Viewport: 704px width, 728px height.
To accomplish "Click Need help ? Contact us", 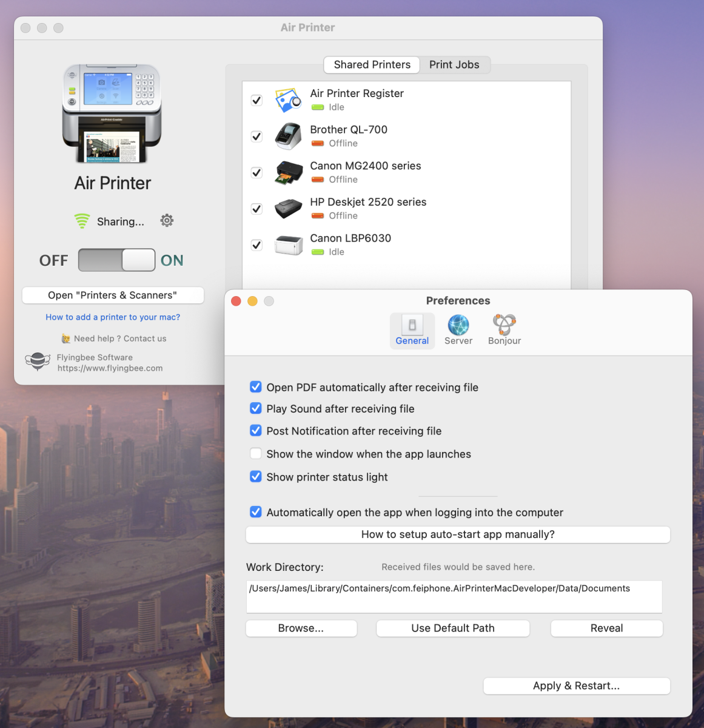I will tap(120, 339).
